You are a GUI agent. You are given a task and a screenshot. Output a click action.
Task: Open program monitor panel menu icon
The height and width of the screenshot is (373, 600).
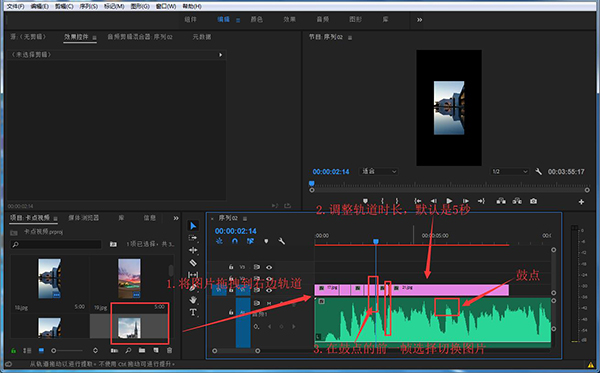coord(350,37)
